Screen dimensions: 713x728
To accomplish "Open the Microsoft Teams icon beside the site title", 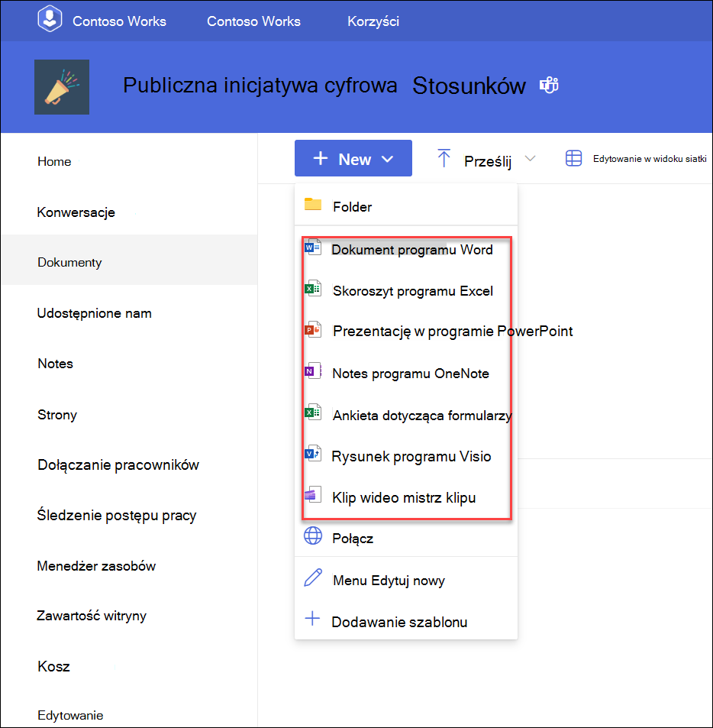I will coord(549,86).
